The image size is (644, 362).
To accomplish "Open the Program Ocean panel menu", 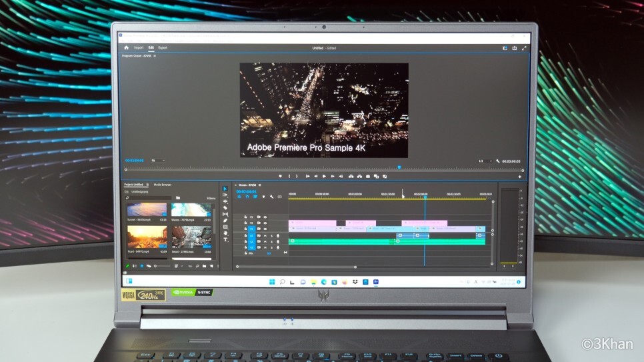I will 155,56.
